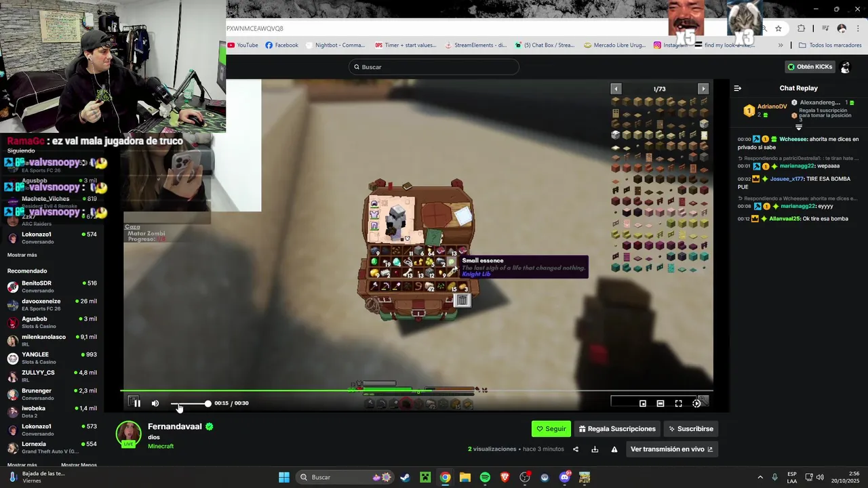Pause the clip playback
This screenshot has width=868, height=488.
137,403
